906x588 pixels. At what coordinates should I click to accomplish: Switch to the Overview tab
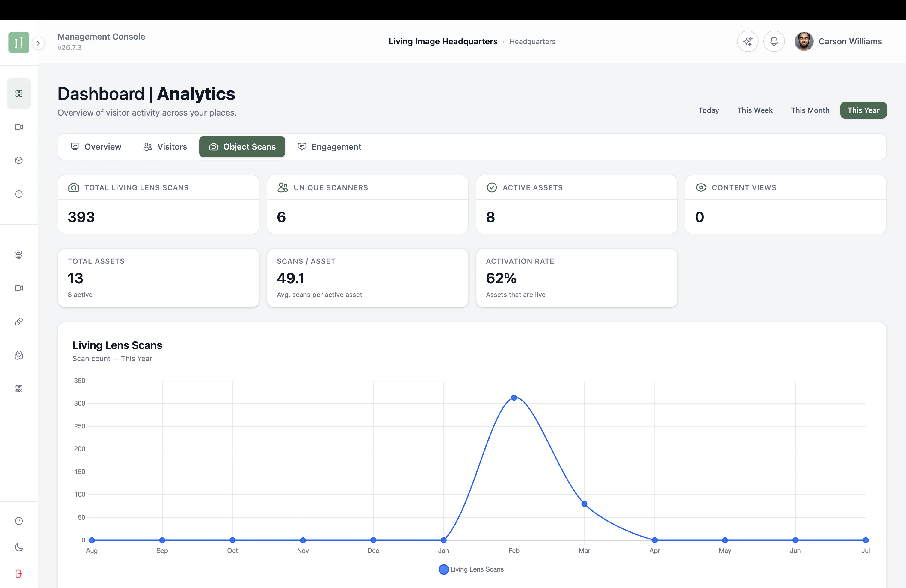[x=96, y=147]
